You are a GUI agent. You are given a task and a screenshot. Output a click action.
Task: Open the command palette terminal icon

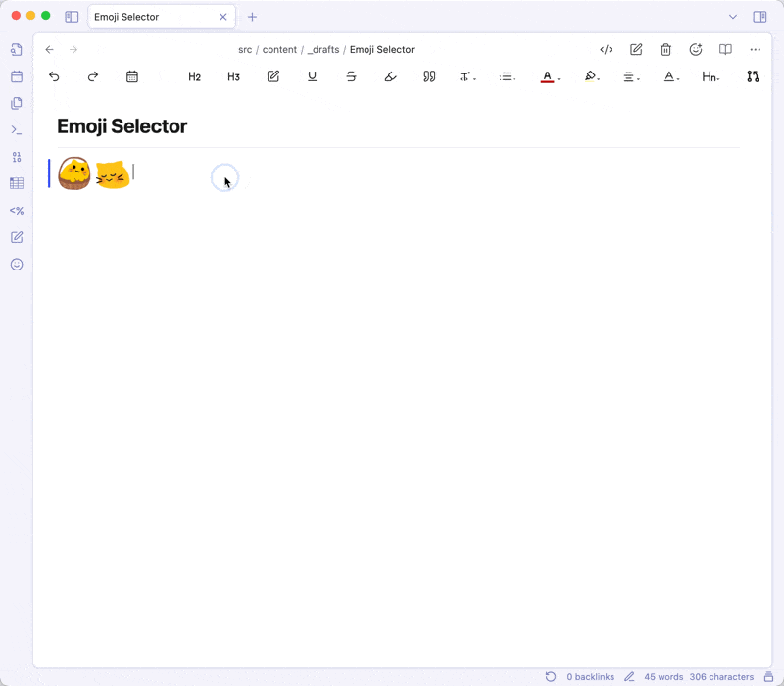coord(16,129)
